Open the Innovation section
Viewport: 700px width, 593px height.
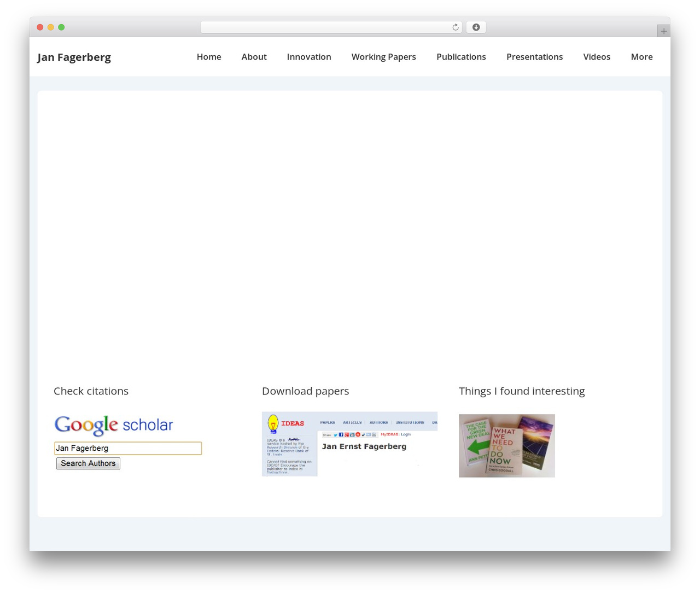point(309,57)
